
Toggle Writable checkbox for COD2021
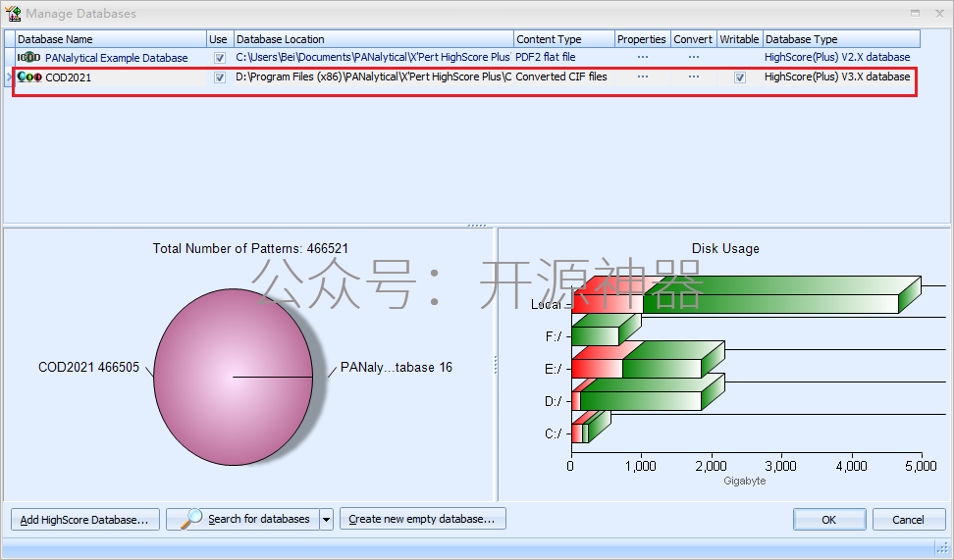pos(740,77)
